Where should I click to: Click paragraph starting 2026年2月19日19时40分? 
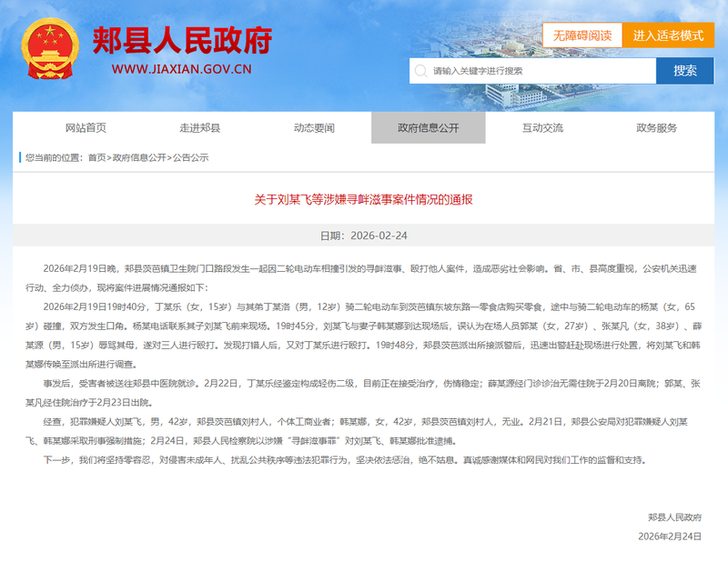tap(363, 336)
